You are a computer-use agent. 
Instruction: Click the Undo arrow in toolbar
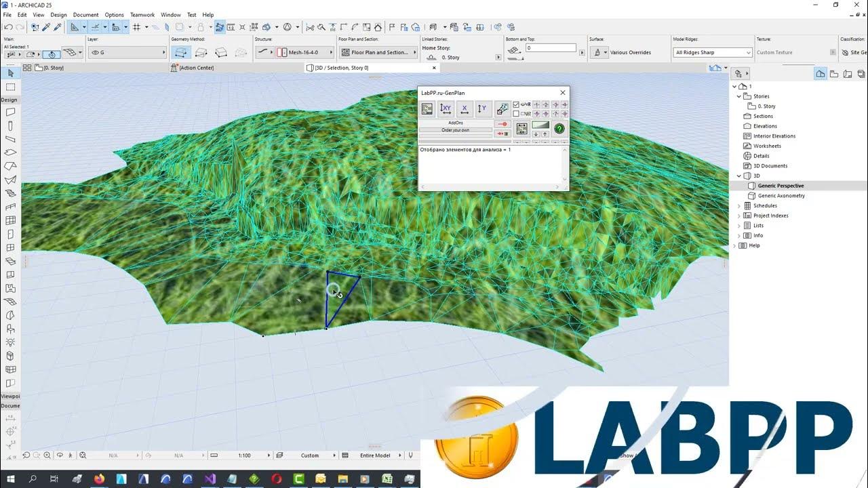pyautogui.click(x=8, y=27)
